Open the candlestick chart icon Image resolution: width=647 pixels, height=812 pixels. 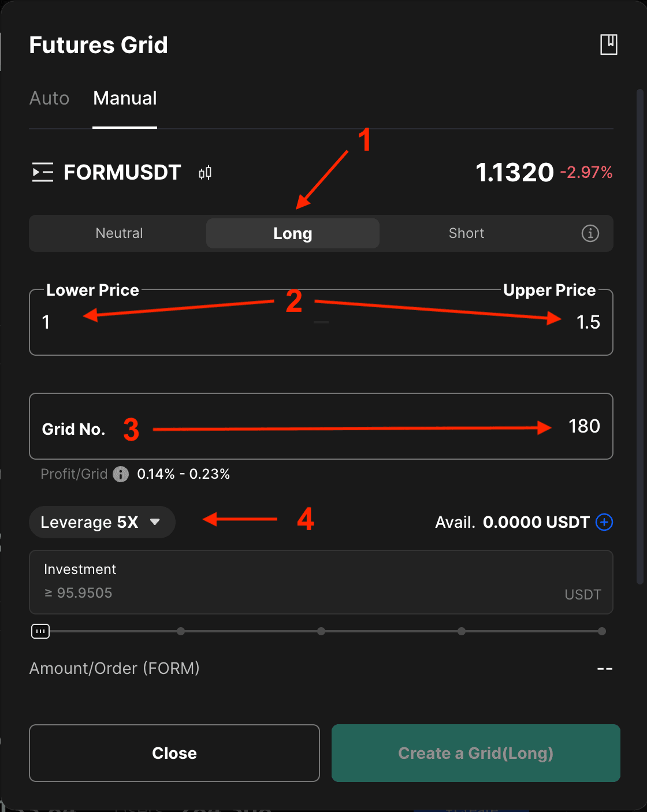click(205, 173)
